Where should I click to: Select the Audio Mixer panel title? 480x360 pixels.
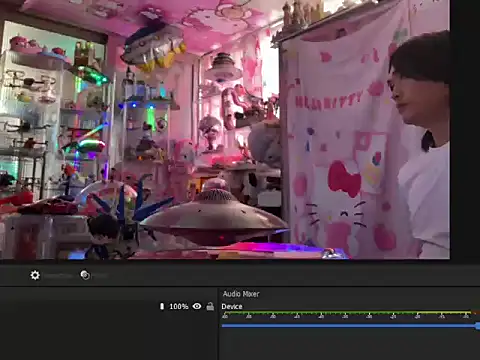point(241,294)
